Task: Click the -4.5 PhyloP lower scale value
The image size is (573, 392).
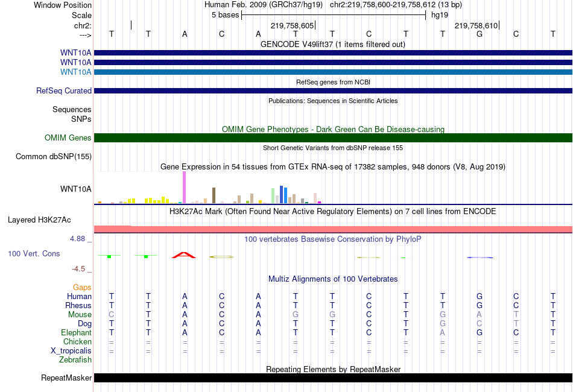Action: [78, 269]
